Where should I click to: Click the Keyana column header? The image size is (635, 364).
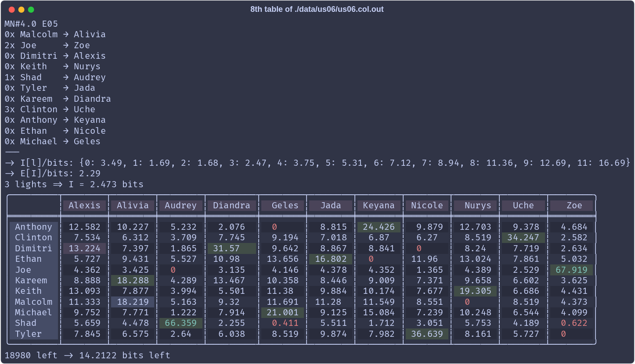click(379, 205)
